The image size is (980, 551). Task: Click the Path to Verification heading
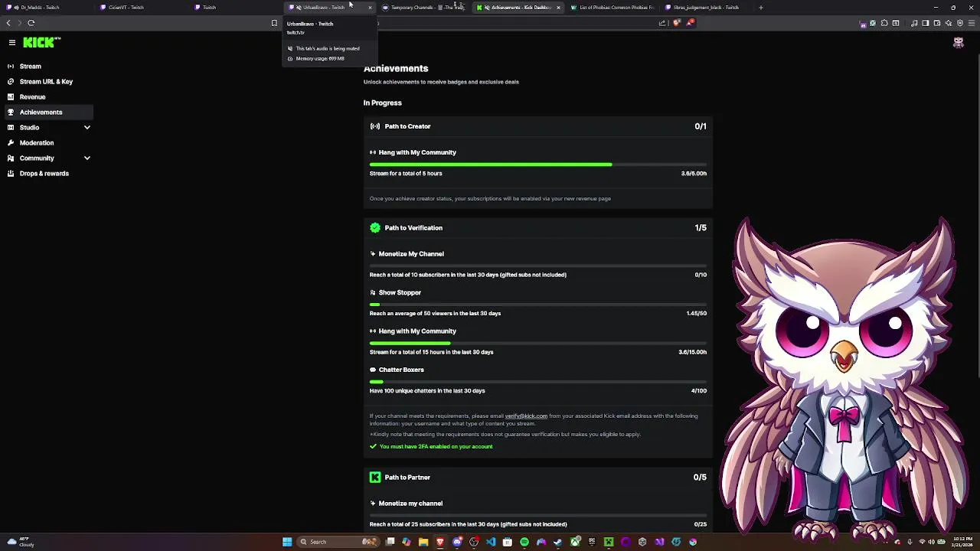point(413,228)
